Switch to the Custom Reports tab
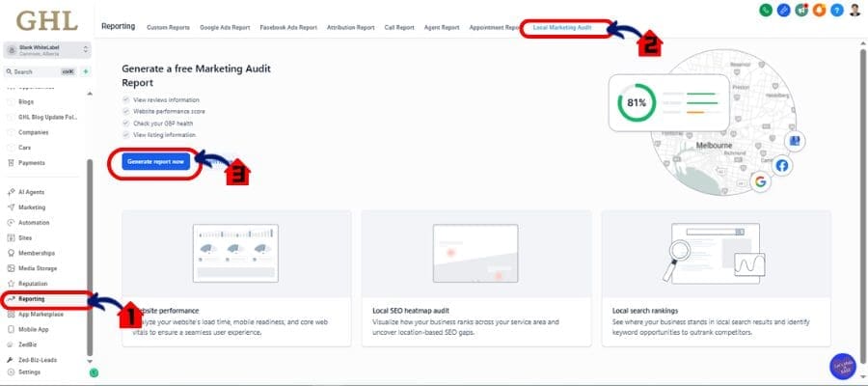The height and width of the screenshot is (386, 868). (168, 27)
